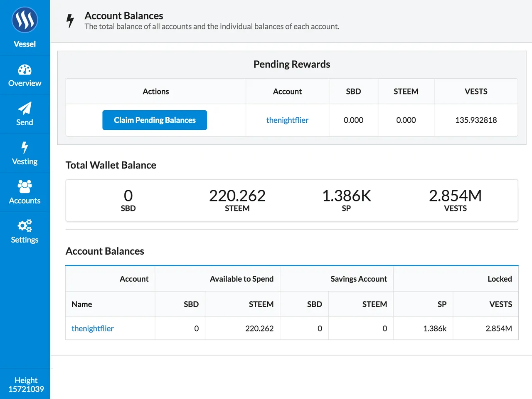Open thenightflier link in Account Balances table
532x399 pixels.
[x=93, y=328]
